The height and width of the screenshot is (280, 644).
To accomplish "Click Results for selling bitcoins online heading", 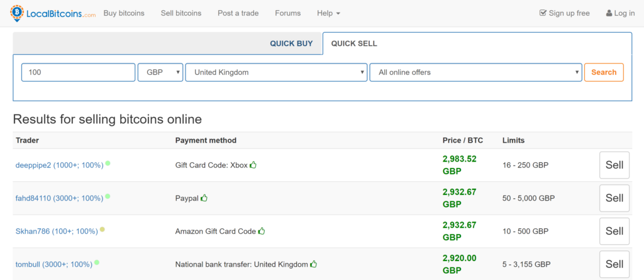I will tap(108, 120).
